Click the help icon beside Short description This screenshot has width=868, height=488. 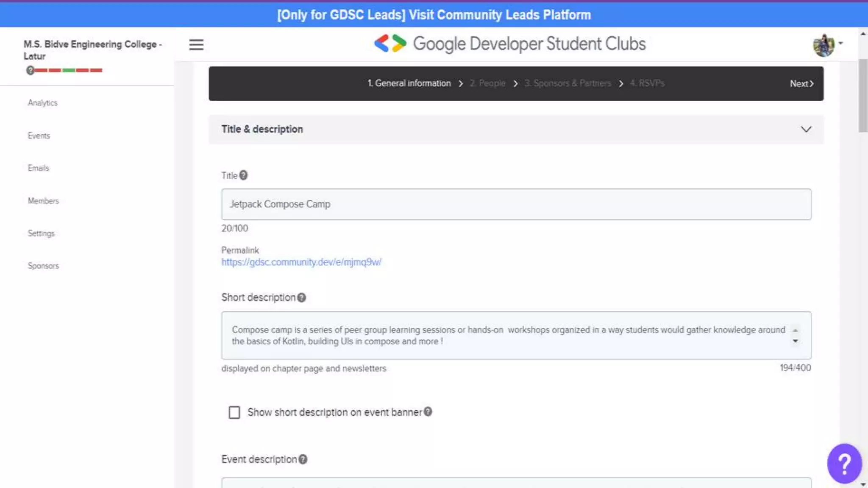tap(301, 298)
